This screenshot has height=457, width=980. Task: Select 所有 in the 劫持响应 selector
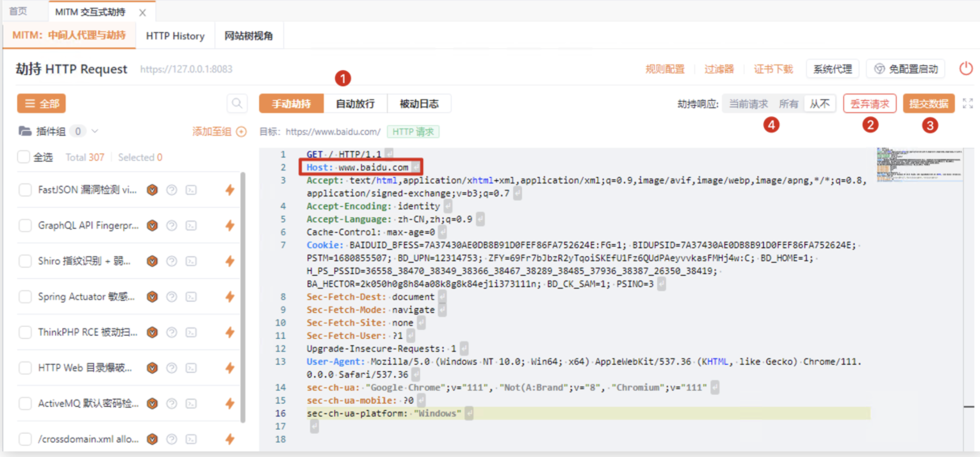[788, 104]
